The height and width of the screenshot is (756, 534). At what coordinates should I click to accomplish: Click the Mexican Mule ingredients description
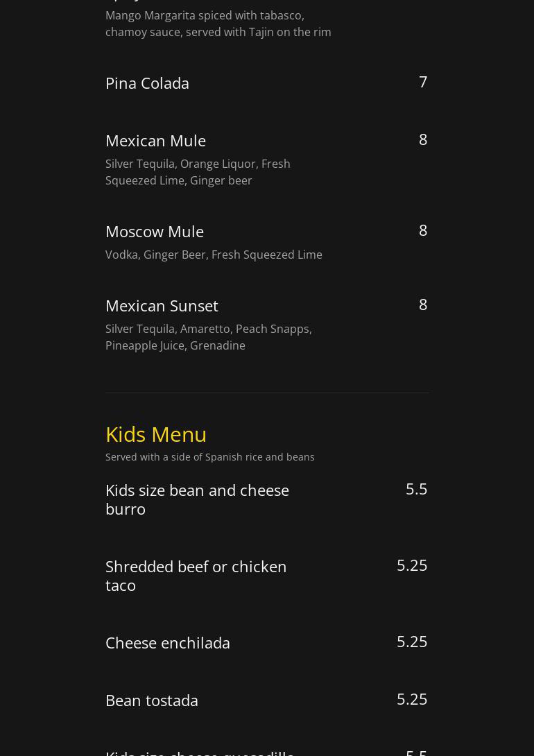(x=198, y=172)
